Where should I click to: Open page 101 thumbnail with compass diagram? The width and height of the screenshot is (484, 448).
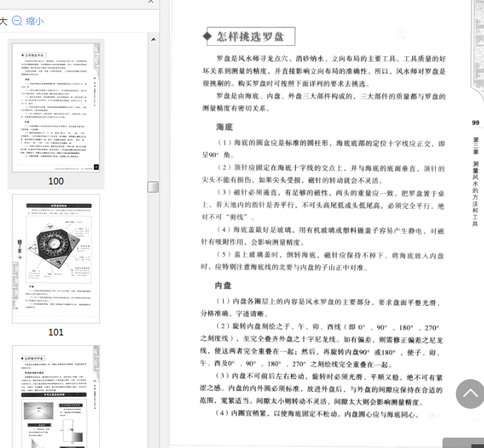[56, 258]
